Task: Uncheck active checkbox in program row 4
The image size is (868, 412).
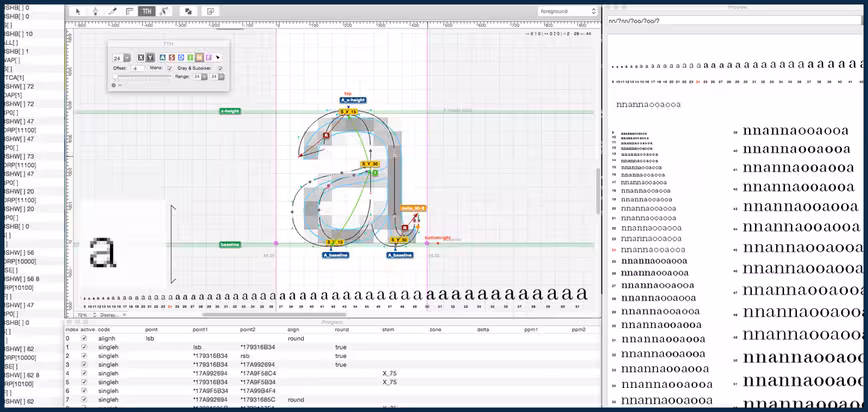Action: tap(84, 373)
